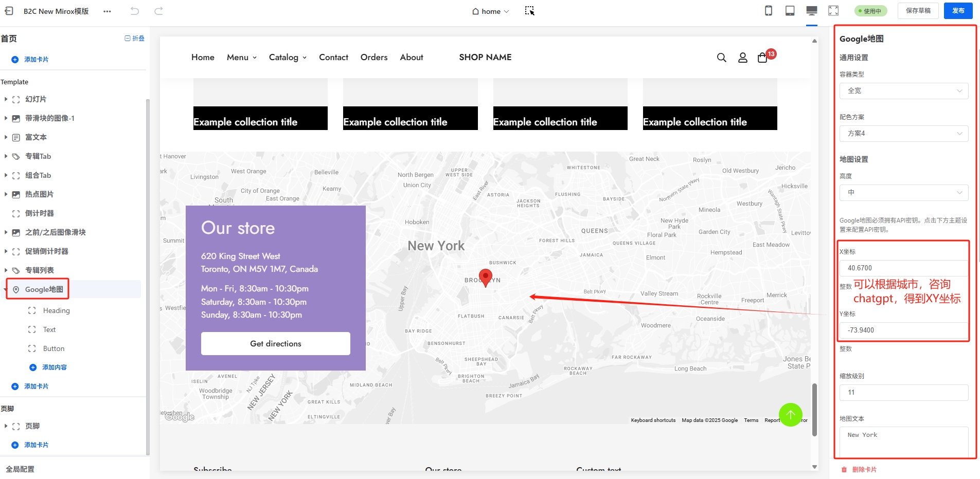Screen dimensions: 980x479
Task: Click the Get directions button
Action: tap(276, 343)
